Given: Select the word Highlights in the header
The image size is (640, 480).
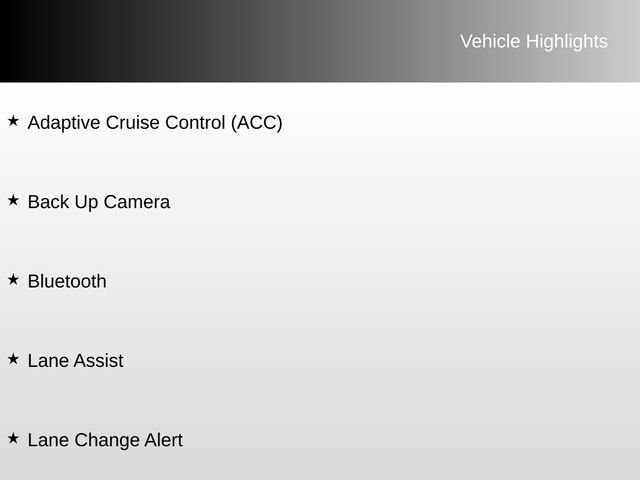Looking at the screenshot, I should [x=567, y=42].
